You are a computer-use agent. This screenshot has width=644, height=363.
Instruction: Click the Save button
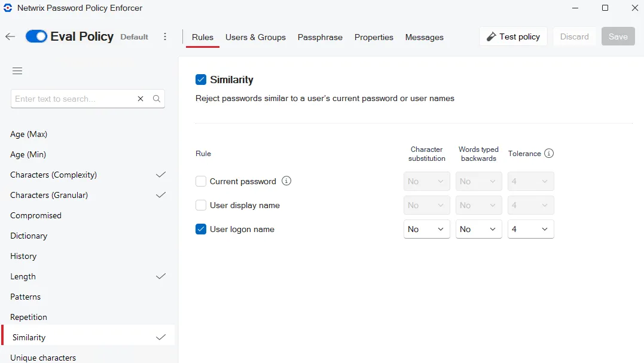(x=618, y=36)
